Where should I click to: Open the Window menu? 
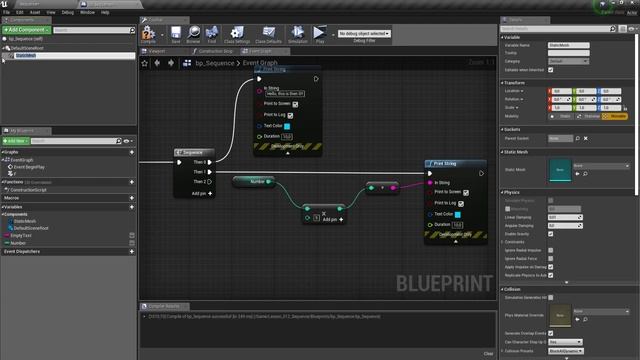click(87, 12)
